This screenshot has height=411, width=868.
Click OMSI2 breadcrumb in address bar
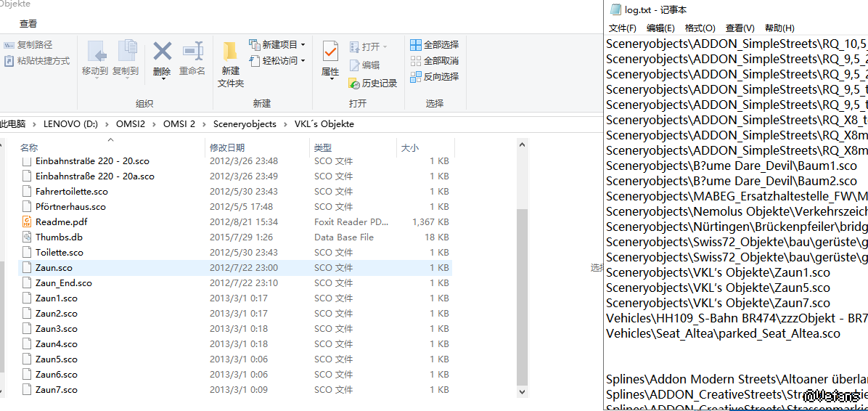click(x=131, y=124)
